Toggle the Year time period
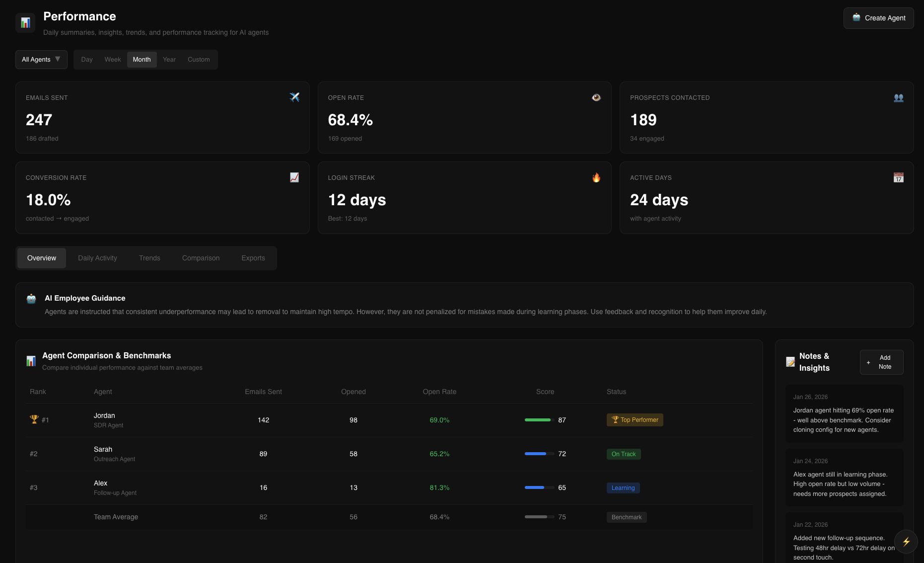Image resolution: width=924 pixels, height=563 pixels. (169, 59)
